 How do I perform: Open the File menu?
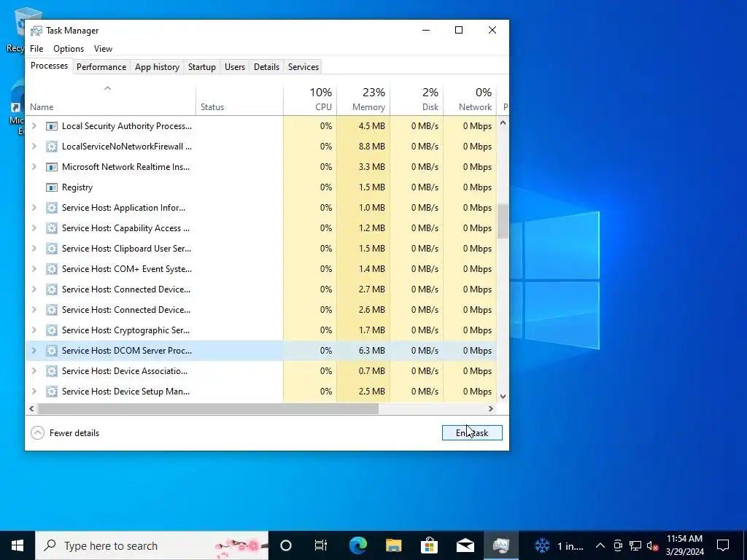point(36,49)
